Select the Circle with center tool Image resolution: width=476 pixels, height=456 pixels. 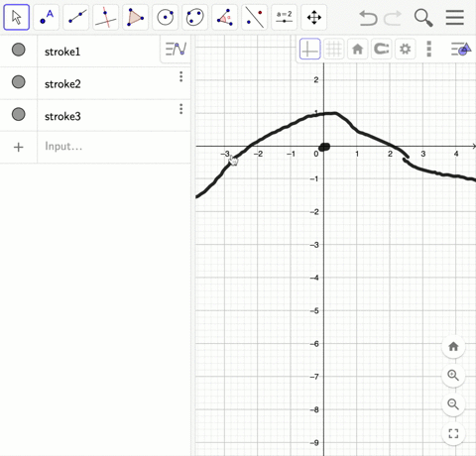(166, 17)
